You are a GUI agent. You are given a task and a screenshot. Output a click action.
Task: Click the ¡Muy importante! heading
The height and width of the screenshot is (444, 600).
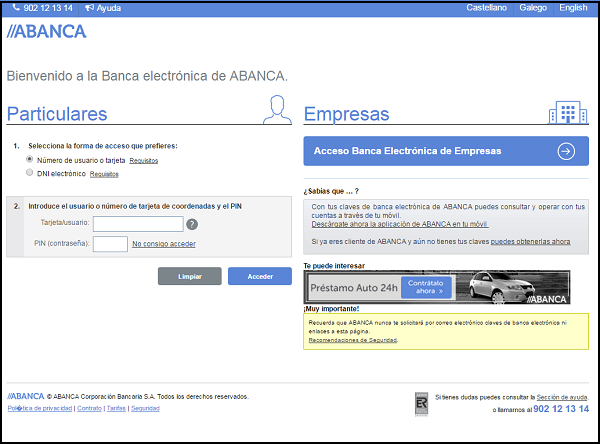coord(331,309)
